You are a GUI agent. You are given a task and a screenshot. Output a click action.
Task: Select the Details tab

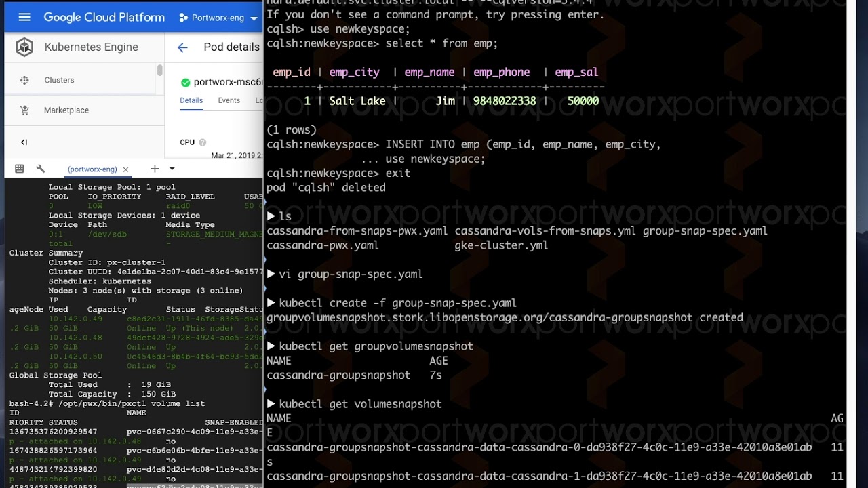click(x=191, y=100)
